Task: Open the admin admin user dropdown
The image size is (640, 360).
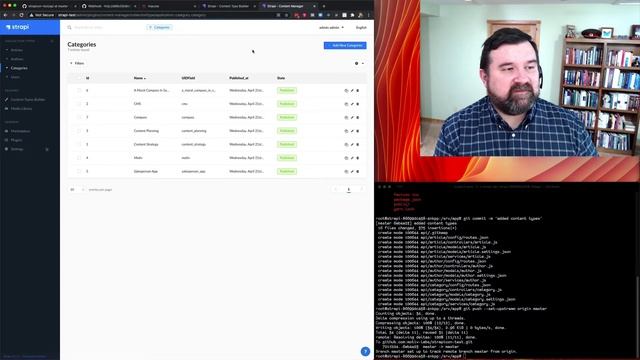Action: 331,27
